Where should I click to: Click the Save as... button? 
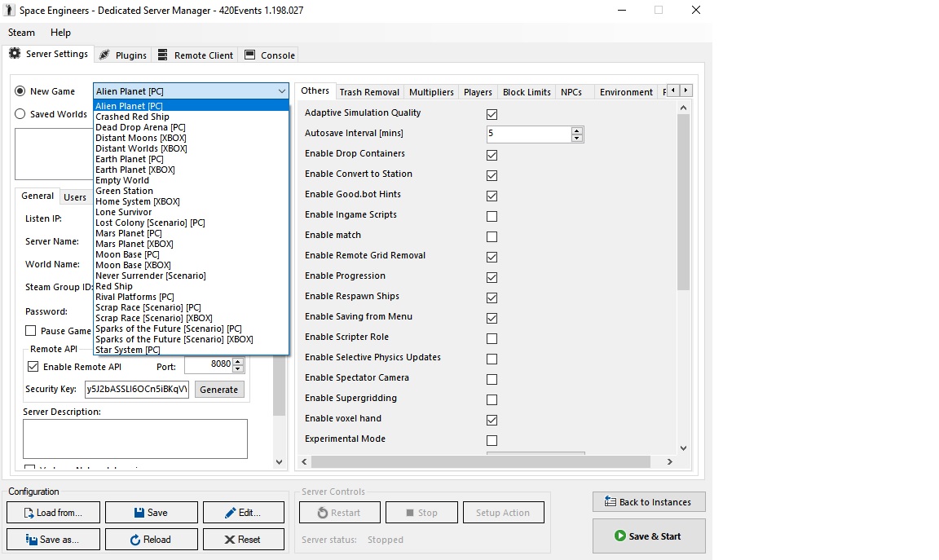[x=53, y=540]
